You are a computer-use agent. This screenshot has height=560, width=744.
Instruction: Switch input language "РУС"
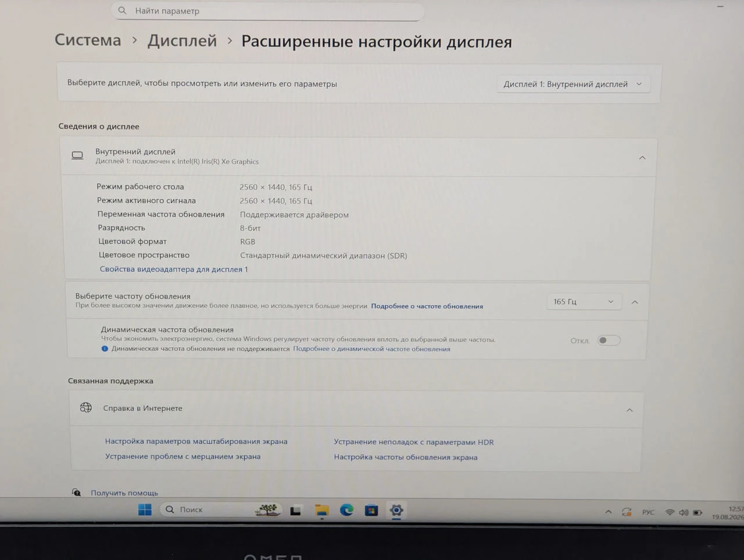[x=648, y=512]
